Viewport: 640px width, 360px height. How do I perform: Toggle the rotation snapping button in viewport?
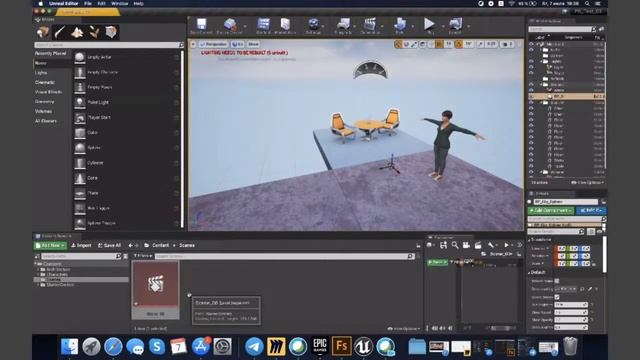(459, 44)
